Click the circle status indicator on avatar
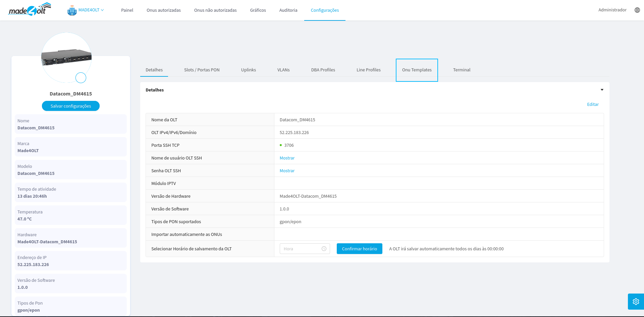This screenshot has height=317, width=644. (81, 78)
